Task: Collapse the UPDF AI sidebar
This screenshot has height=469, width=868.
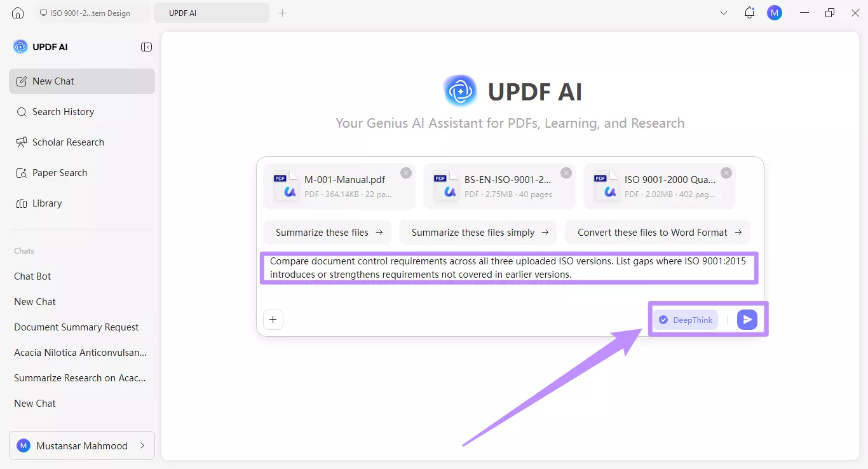Action: 146,47
